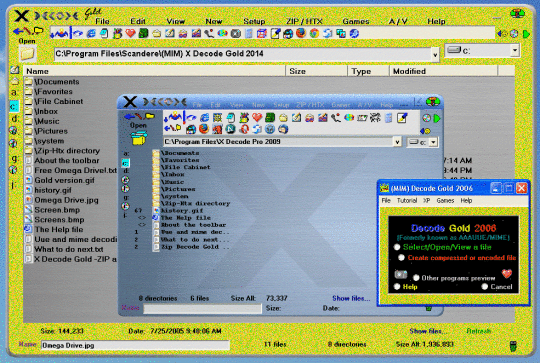Viewport: 540px width, 363px height.
Task: Select the c: drive in Pro 2009 sidebar
Action: pyautogui.click(x=126, y=163)
